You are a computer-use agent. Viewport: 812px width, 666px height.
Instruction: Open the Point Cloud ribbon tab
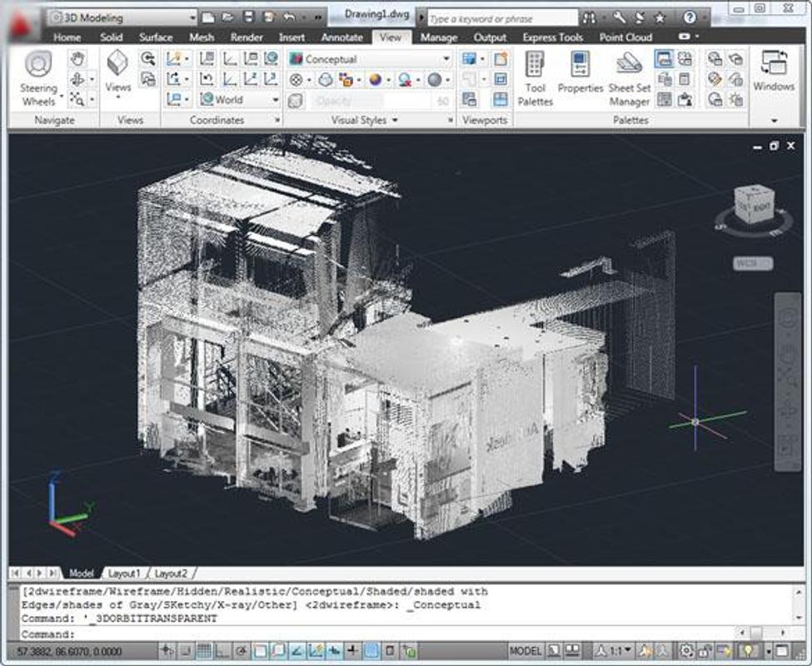point(625,37)
